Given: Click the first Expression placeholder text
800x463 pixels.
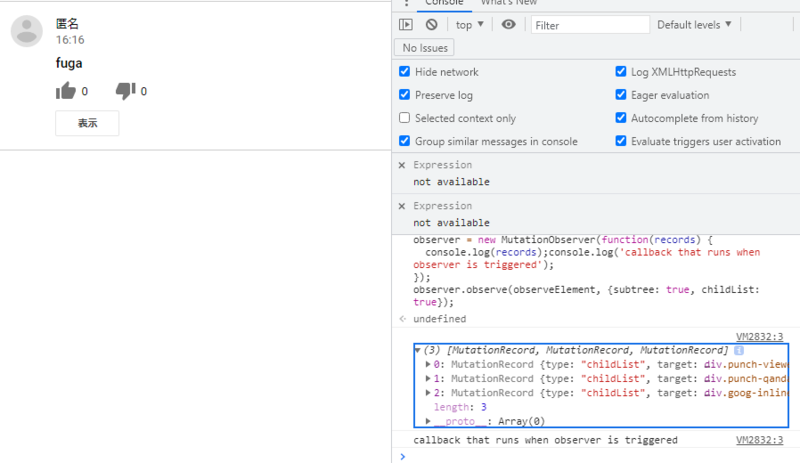Looking at the screenshot, I should (x=442, y=165).
